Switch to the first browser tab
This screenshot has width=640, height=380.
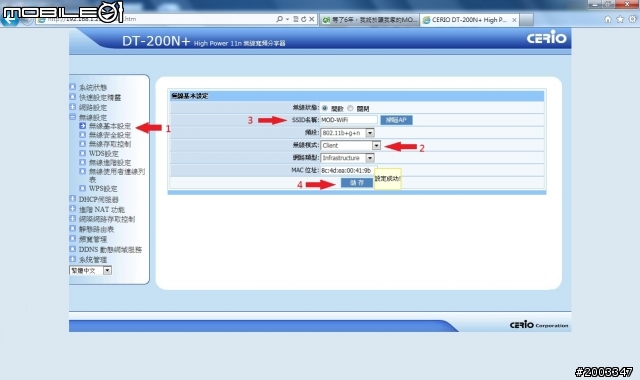[x=369, y=20]
